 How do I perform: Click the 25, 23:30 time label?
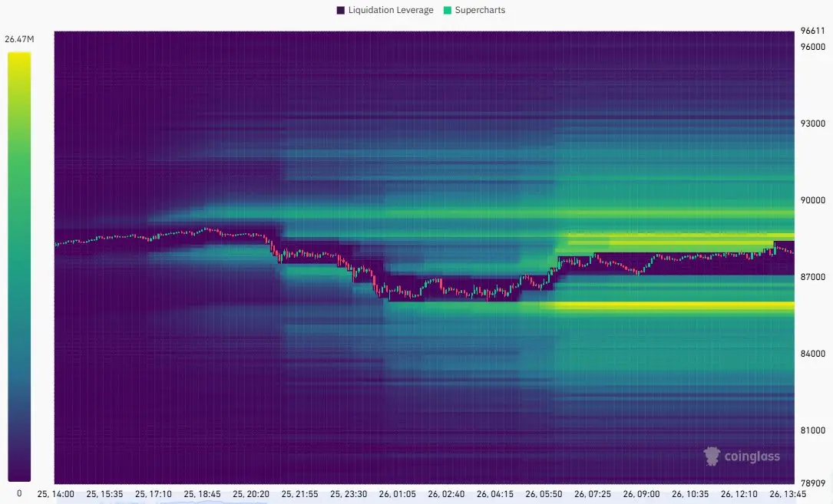coord(349,494)
